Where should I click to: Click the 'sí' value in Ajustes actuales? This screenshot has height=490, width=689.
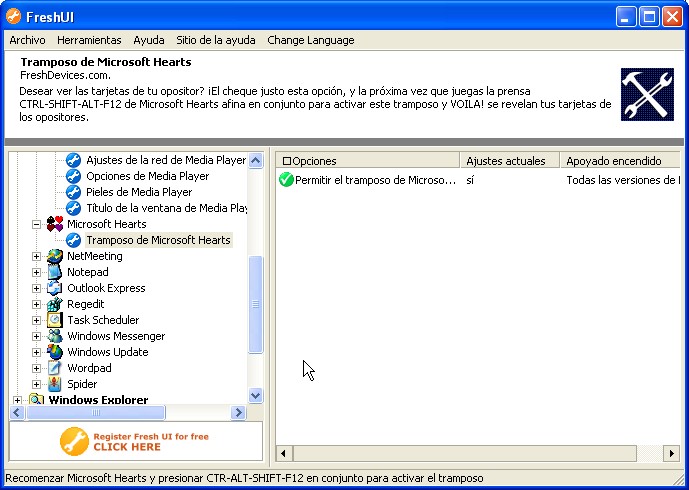[x=470, y=180]
